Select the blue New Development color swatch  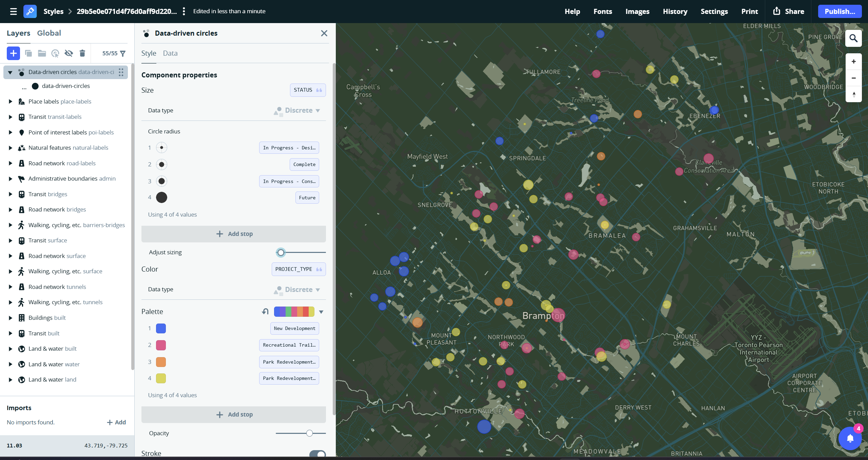(x=161, y=328)
